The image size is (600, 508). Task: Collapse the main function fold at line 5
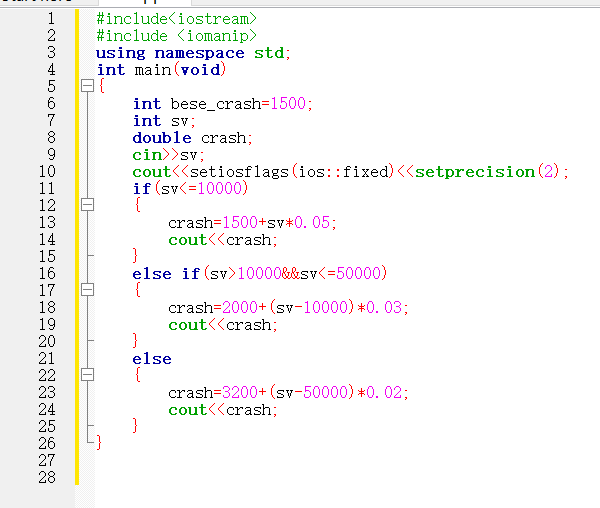pyautogui.click(x=87, y=86)
